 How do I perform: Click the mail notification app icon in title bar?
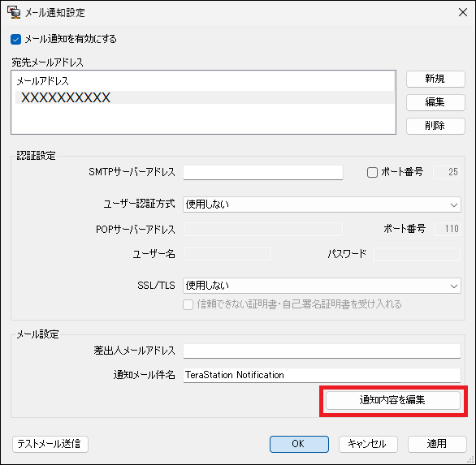[x=14, y=12]
